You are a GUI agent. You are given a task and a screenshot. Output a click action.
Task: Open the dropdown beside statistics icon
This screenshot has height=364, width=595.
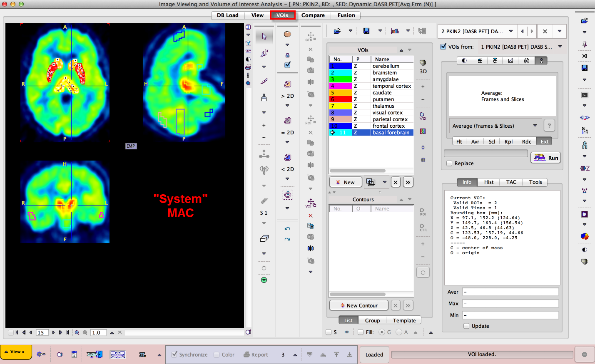408,31
